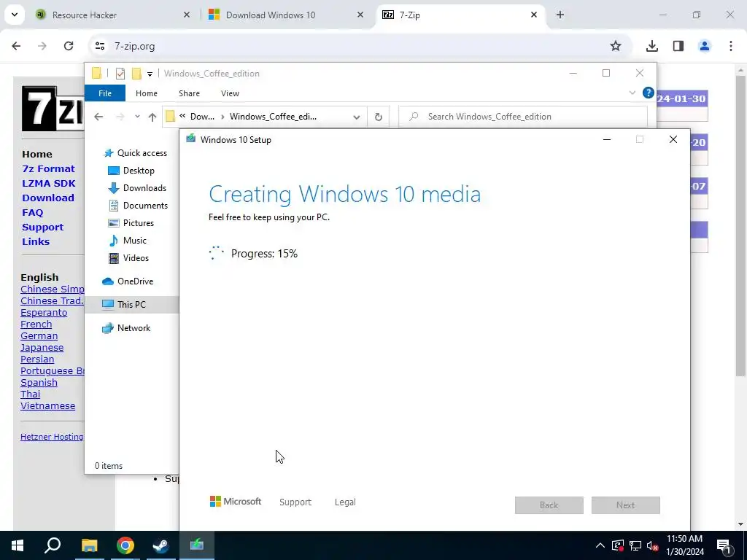Open Home ribbon tab in File Explorer
The image size is (747, 560).
(x=146, y=93)
